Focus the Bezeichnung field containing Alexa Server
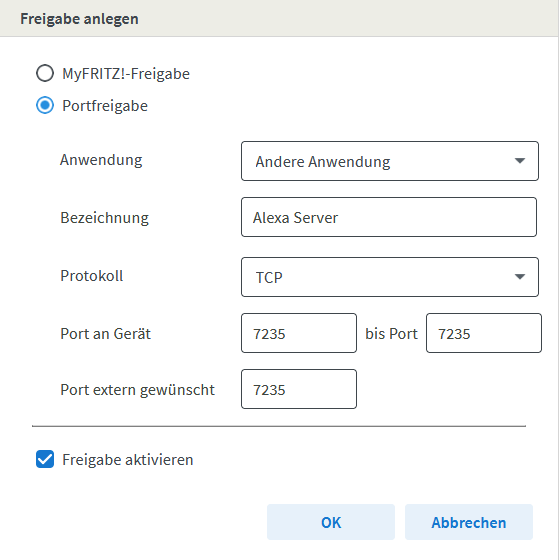 (x=389, y=217)
